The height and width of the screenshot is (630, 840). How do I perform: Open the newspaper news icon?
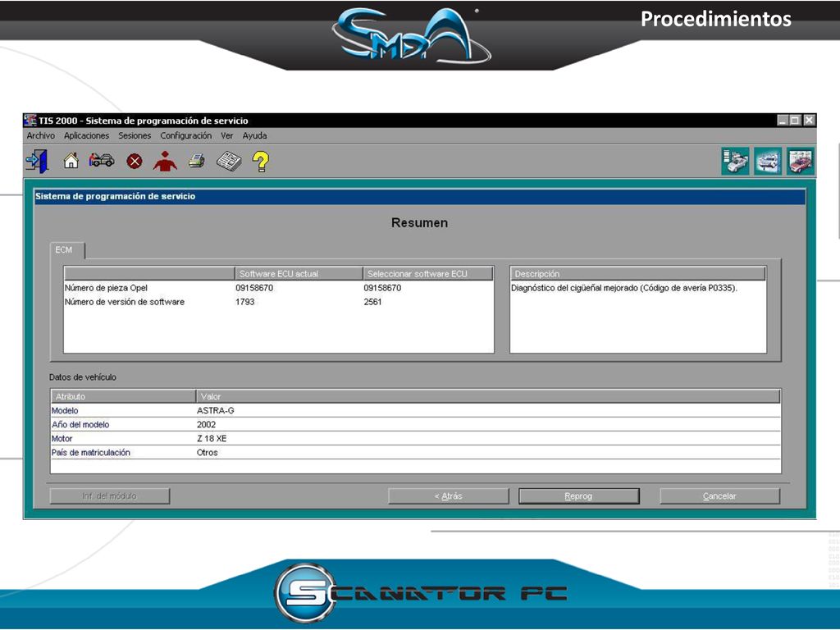point(229,162)
